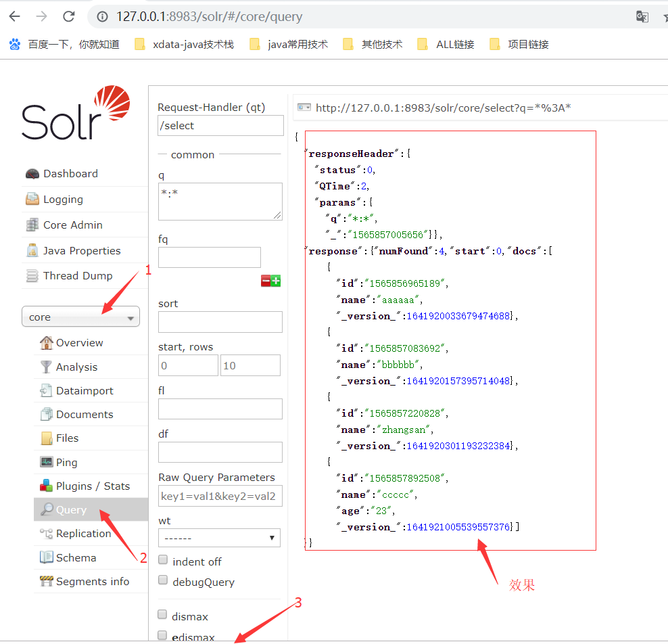Focus the Request-Handler (qt) field
This screenshot has height=644, width=668.
click(220, 126)
